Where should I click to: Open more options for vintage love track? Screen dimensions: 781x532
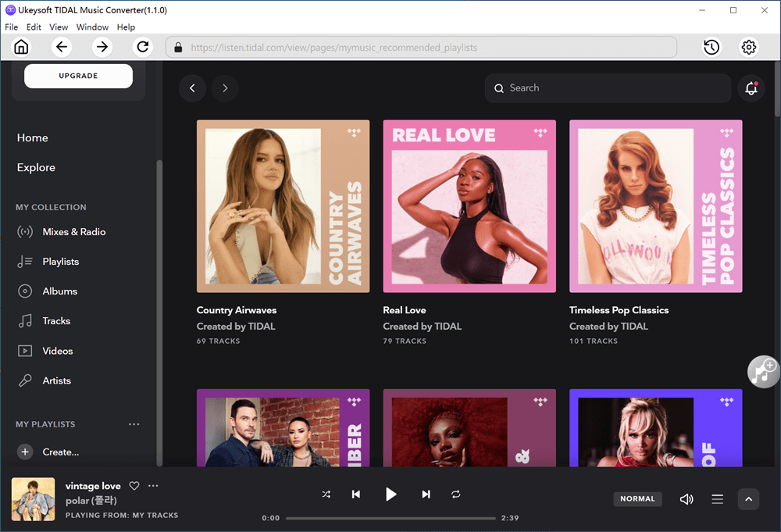(153, 486)
